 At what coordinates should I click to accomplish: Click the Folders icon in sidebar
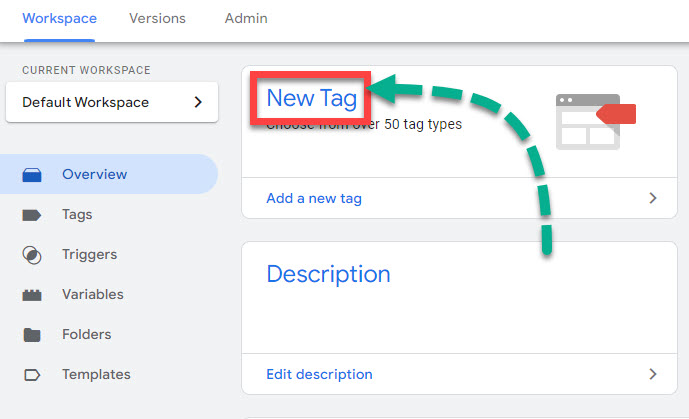pos(31,335)
